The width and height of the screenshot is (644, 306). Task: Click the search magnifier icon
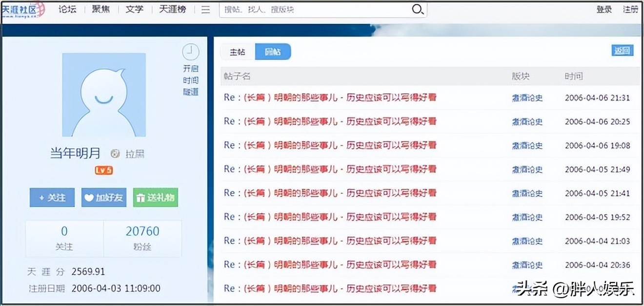pos(418,10)
